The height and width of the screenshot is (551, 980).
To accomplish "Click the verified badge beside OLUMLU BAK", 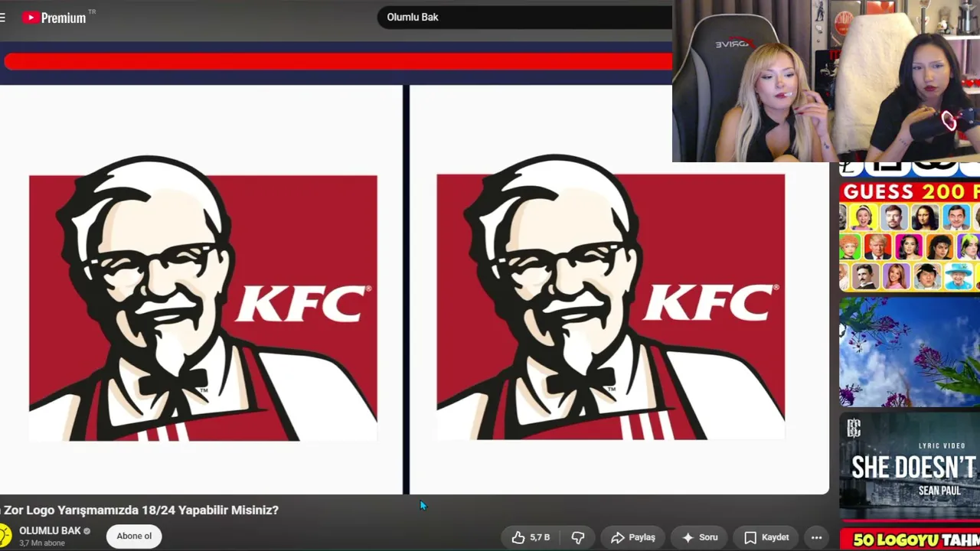I will [x=87, y=531].
